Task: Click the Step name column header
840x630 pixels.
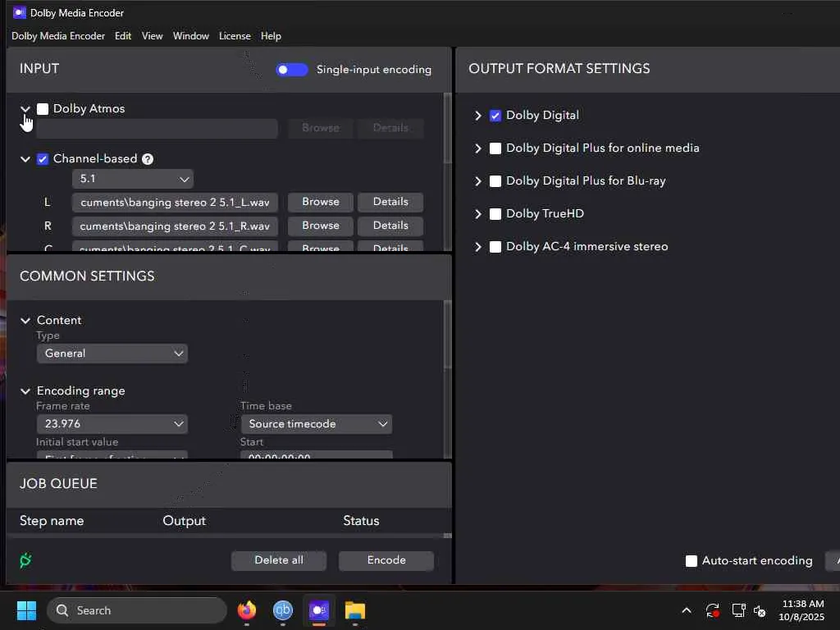Action: click(52, 521)
